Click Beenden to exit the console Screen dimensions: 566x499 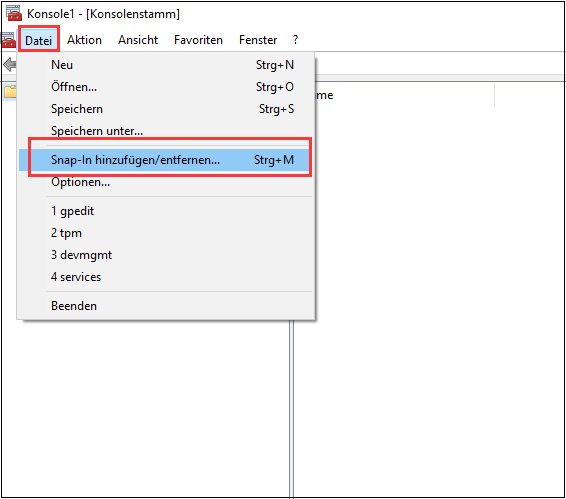tap(166, 306)
